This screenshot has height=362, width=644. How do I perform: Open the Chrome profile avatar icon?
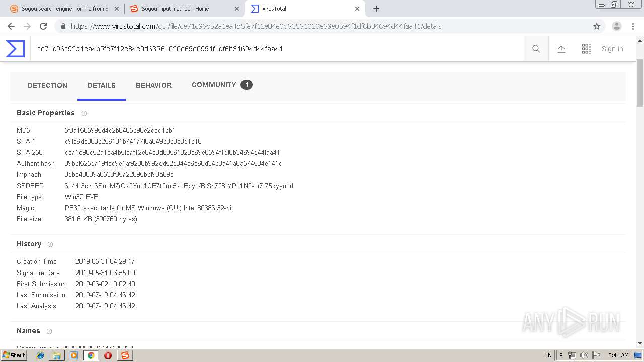(x=617, y=26)
